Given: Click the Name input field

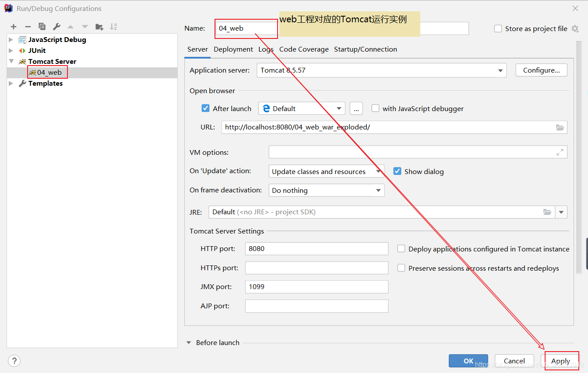Looking at the screenshot, I should tap(342, 28).
